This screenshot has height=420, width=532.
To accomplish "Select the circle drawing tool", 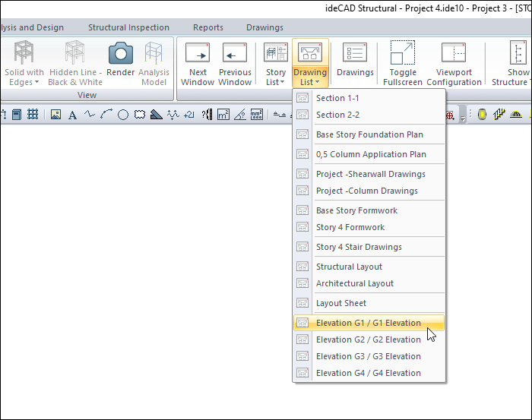I will pos(123,115).
